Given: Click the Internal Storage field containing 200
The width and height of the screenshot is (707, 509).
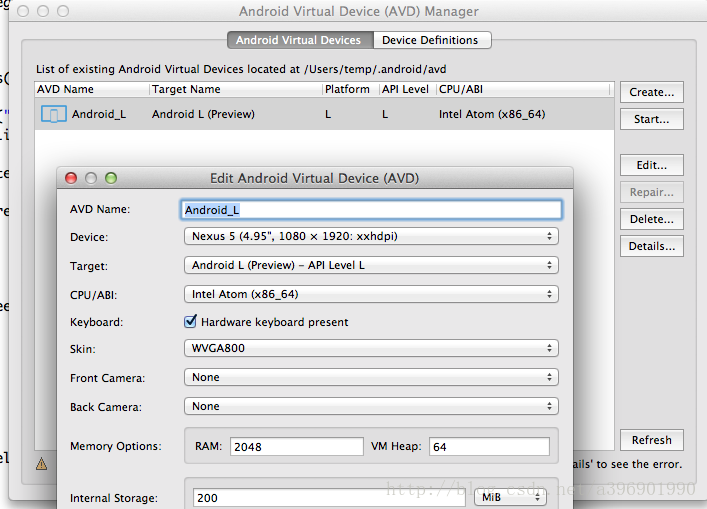Looking at the screenshot, I should 329,498.
